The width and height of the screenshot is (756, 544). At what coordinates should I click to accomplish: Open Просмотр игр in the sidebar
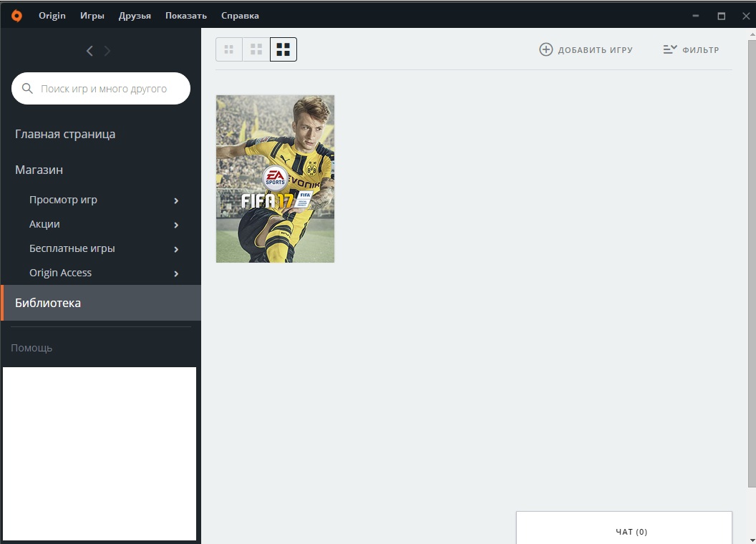(x=63, y=200)
